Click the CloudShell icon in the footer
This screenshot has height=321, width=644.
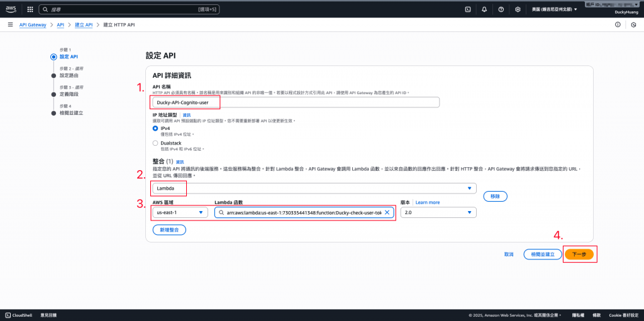pyautogui.click(x=8, y=315)
